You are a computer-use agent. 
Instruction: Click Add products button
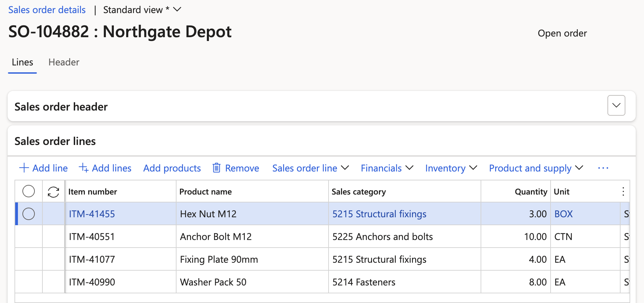(x=172, y=168)
